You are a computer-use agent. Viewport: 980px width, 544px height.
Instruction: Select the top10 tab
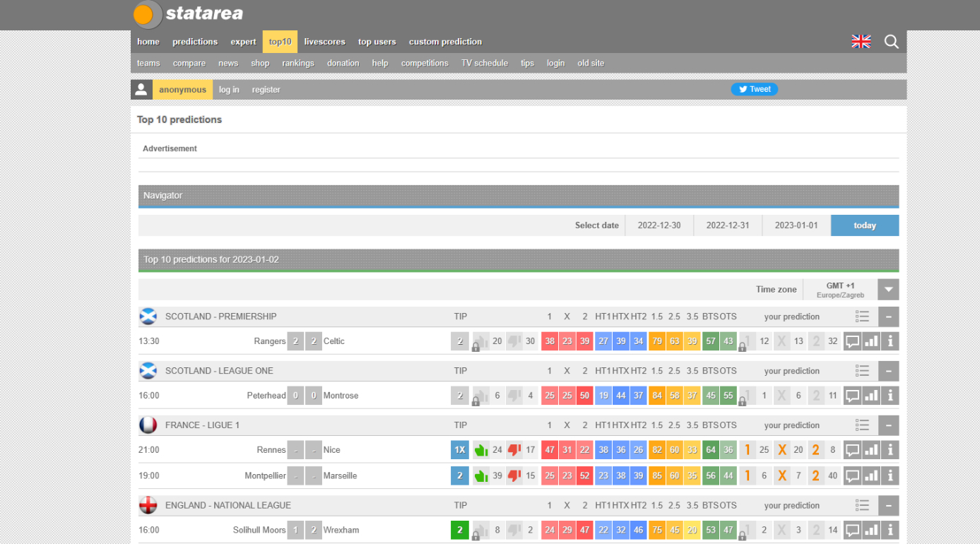coord(280,42)
